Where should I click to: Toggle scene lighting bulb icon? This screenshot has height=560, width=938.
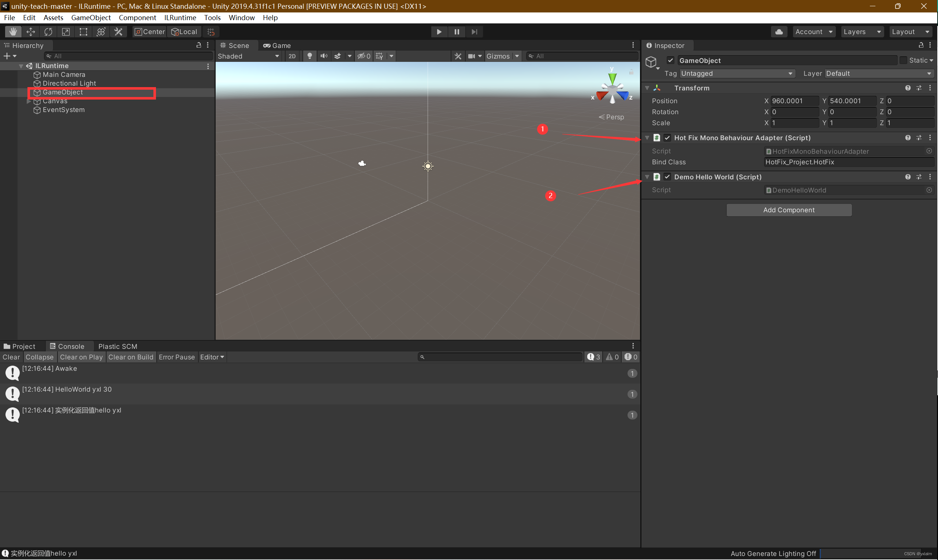[309, 56]
